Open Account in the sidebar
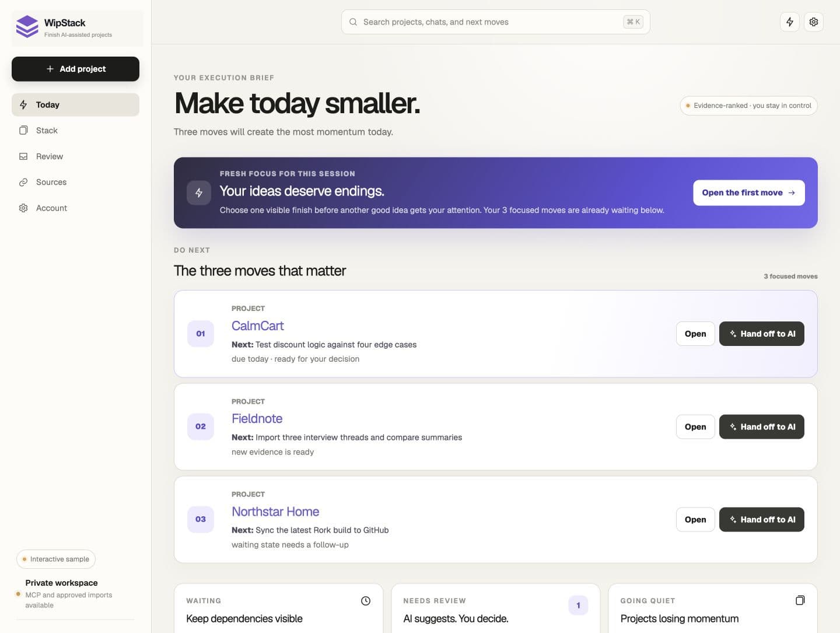Screen dimensions: 840x633 pyautogui.click(x=75, y=208)
